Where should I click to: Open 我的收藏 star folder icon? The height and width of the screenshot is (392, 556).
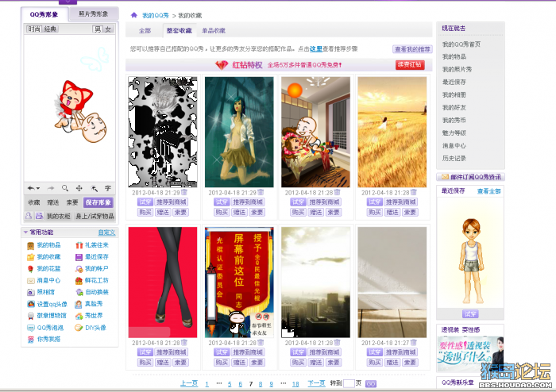click(31, 257)
